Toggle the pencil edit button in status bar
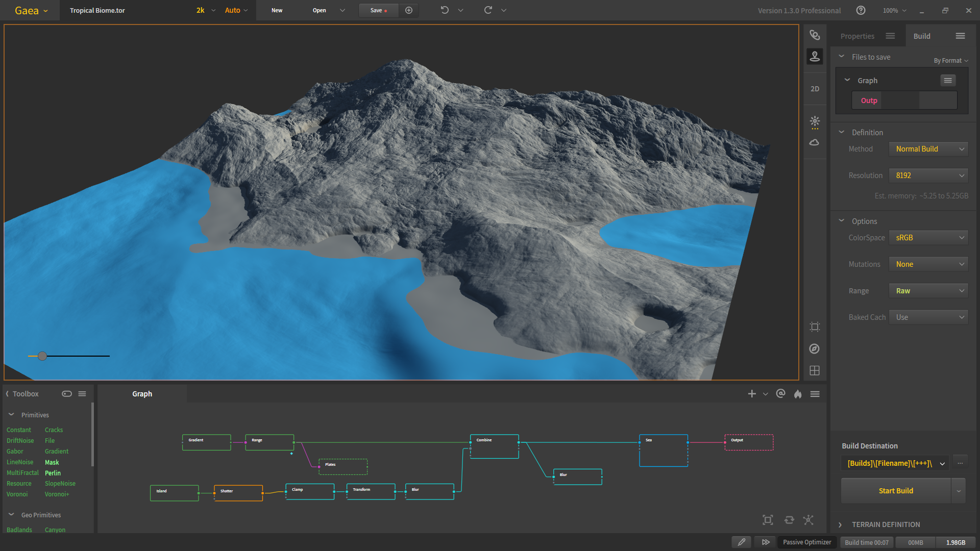Screen dimensions: 980x551 pos(742,542)
